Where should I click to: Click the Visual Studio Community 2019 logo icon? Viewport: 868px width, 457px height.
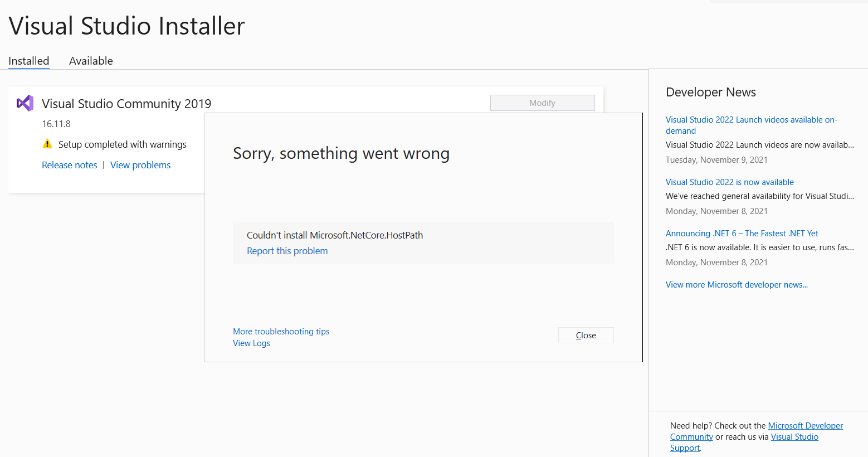[25, 103]
